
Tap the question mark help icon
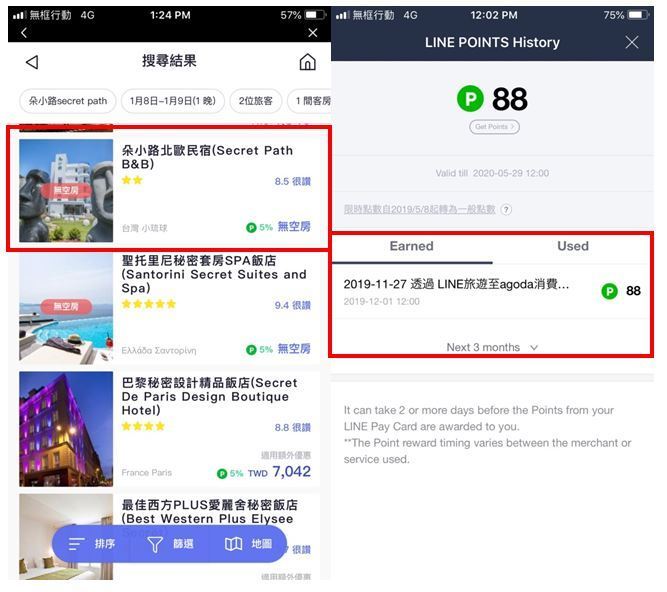pyautogui.click(x=506, y=209)
